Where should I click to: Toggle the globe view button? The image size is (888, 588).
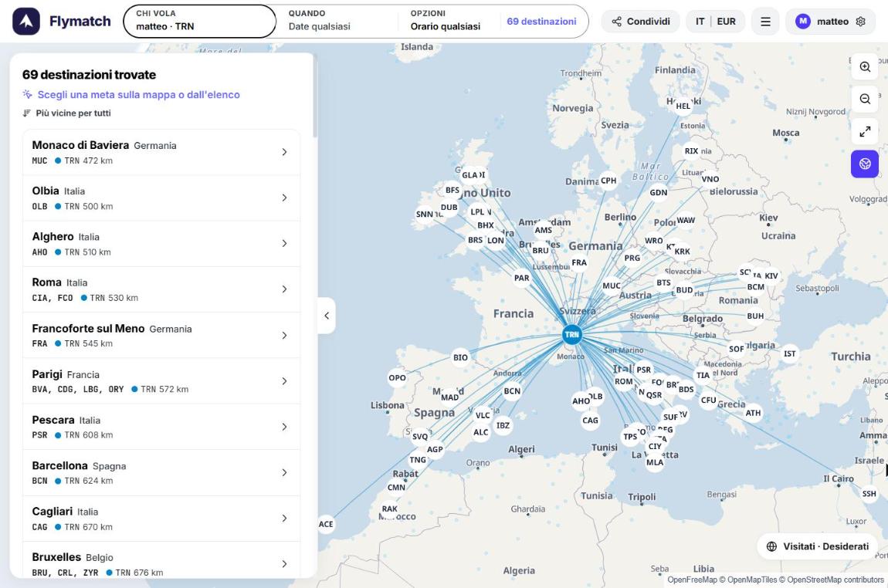pyautogui.click(x=865, y=164)
